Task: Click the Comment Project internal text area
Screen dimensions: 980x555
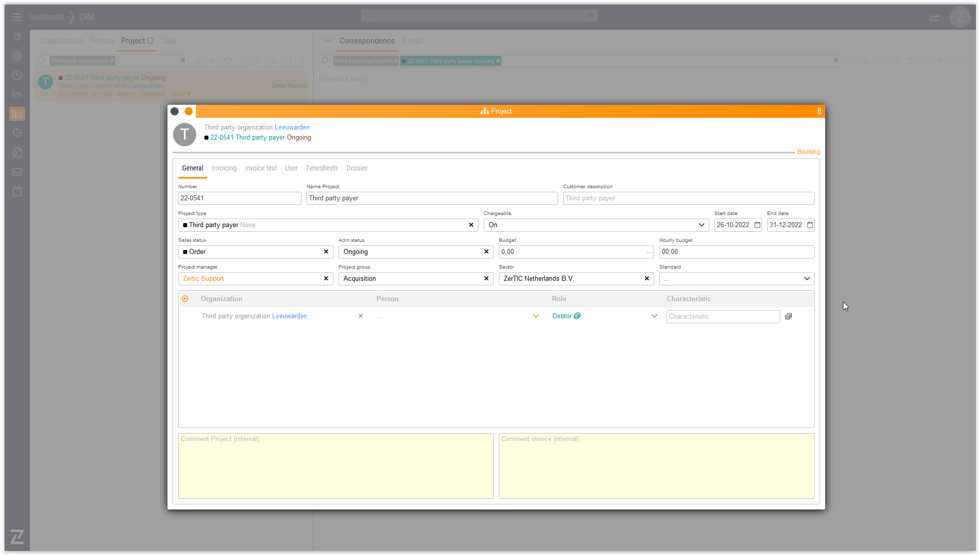Action: pyautogui.click(x=335, y=465)
